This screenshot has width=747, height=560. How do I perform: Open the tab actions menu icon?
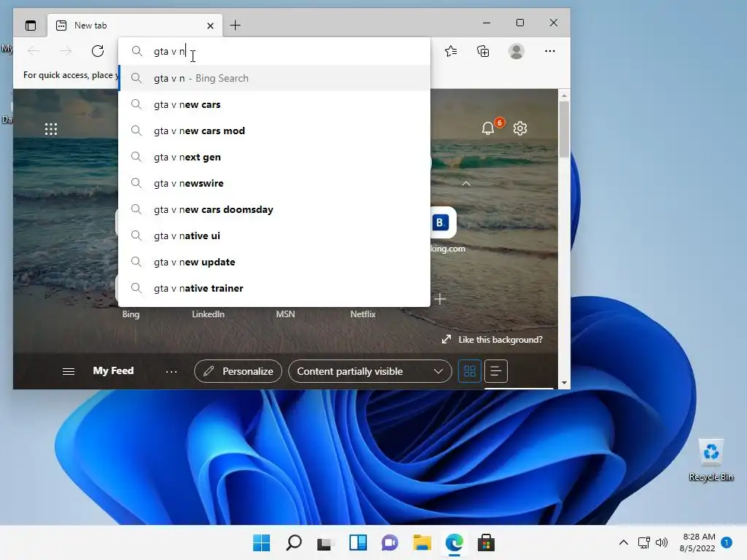[31, 26]
